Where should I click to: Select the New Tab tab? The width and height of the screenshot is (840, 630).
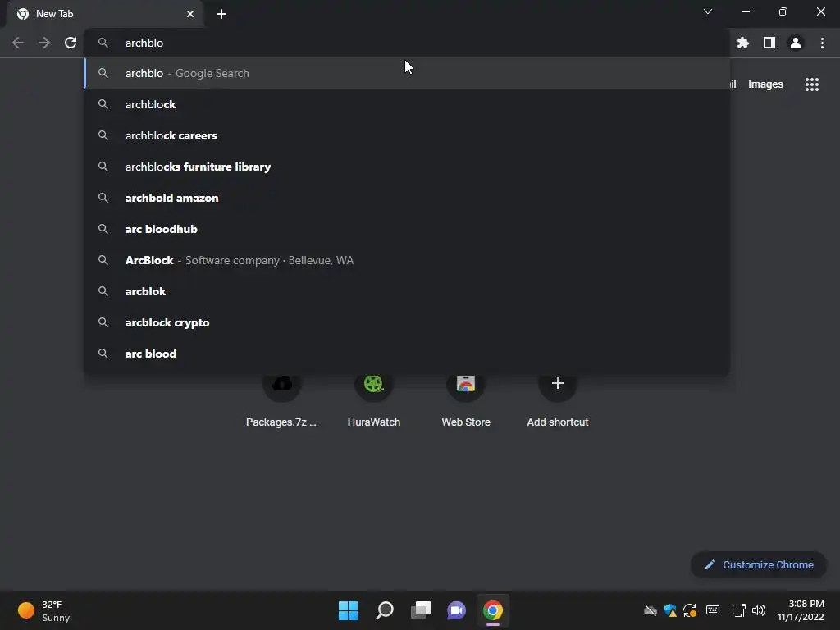pos(105,14)
